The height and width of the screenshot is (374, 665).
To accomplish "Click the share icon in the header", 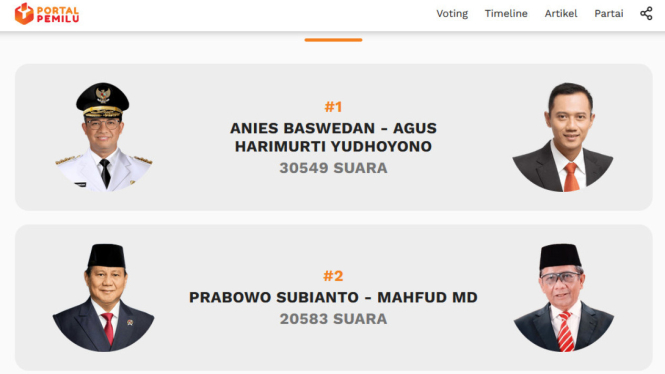I will point(646,14).
